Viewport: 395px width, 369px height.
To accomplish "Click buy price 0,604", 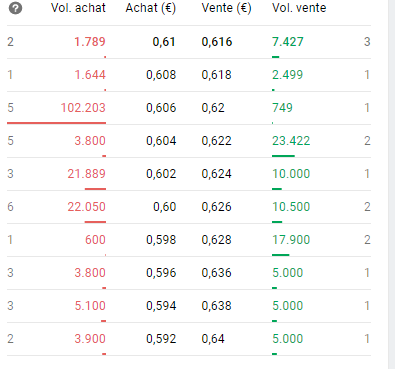I will pyautogui.click(x=161, y=141).
